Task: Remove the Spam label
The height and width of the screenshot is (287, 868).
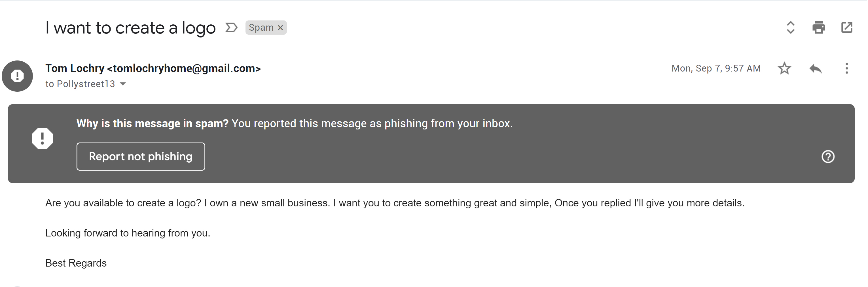Action: point(280,28)
